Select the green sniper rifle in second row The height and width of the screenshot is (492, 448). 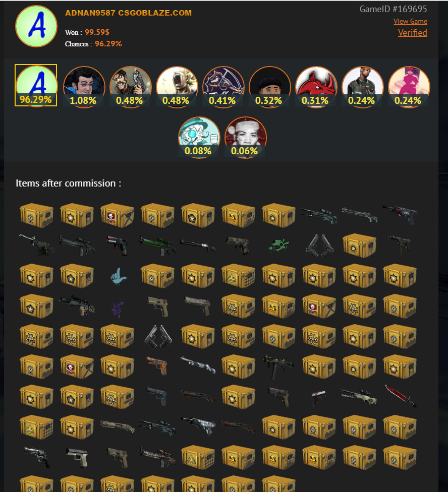coord(157,245)
